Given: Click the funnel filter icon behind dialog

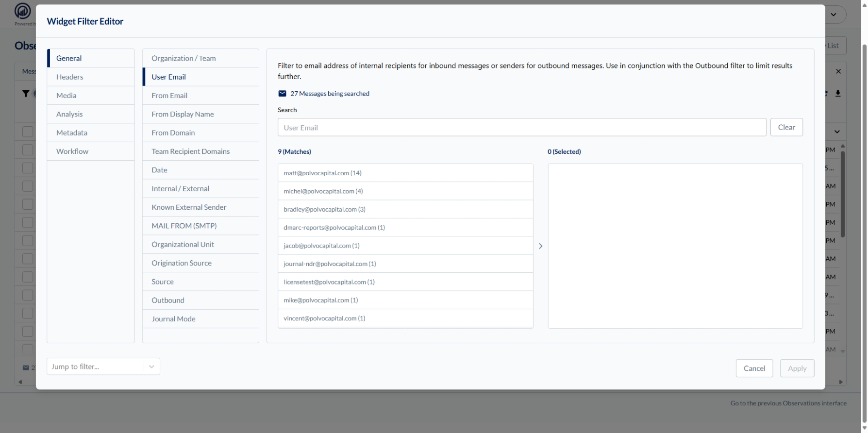Looking at the screenshot, I should [26, 93].
